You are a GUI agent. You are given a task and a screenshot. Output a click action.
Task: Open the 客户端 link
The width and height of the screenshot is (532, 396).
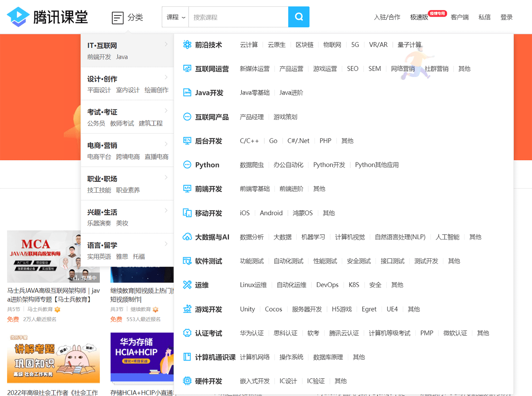pyautogui.click(x=460, y=17)
